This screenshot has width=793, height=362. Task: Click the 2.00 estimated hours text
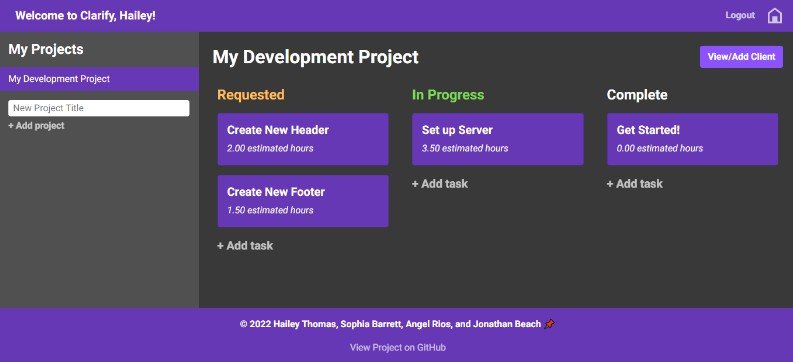270,148
